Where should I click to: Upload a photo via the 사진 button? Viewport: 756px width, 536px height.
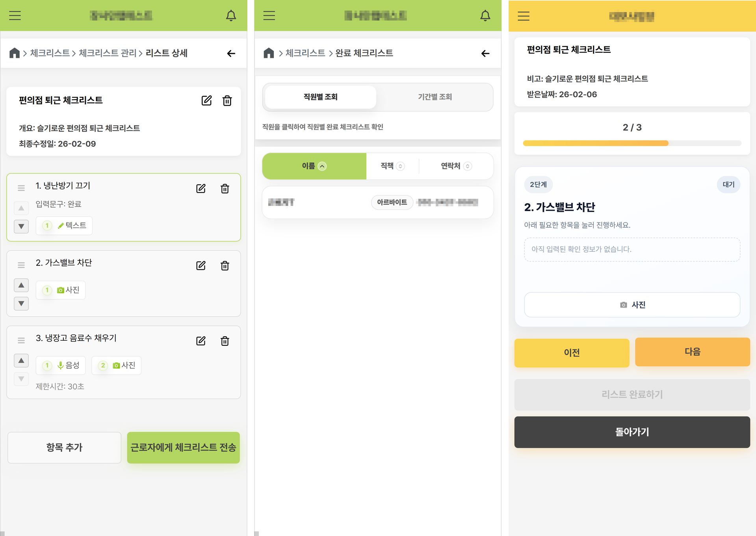(x=632, y=304)
